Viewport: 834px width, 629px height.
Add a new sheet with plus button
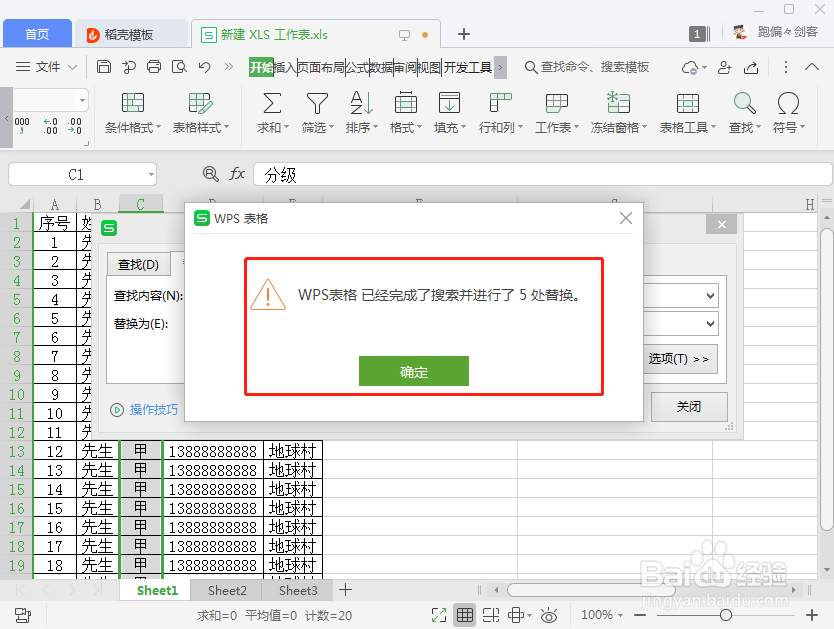click(345, 590)
